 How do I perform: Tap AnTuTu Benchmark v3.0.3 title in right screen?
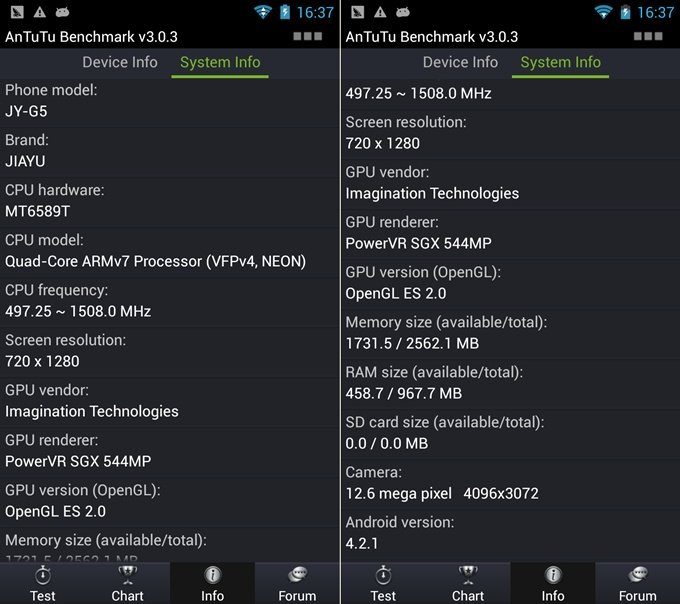(432, 37)
